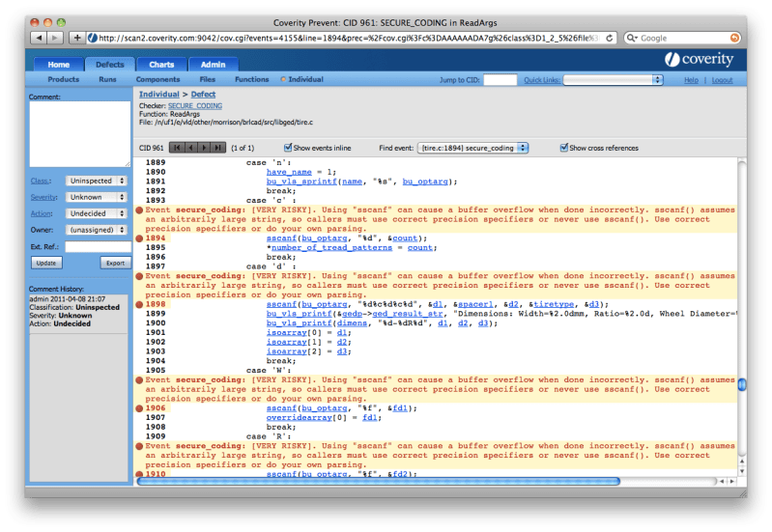
Task: Click the scroll down arrow of the vertical scrollbar
Action: (x=742, y=471)
